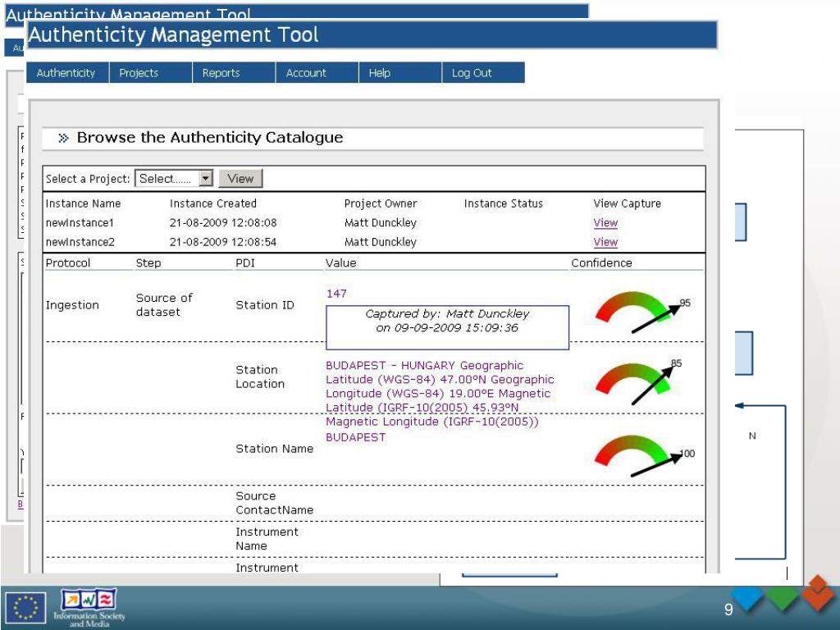Click the Browse the Authenticity Catalogue heading
Image resolution: width=840 pixels, height=630 pixels.
coord(209,138)
